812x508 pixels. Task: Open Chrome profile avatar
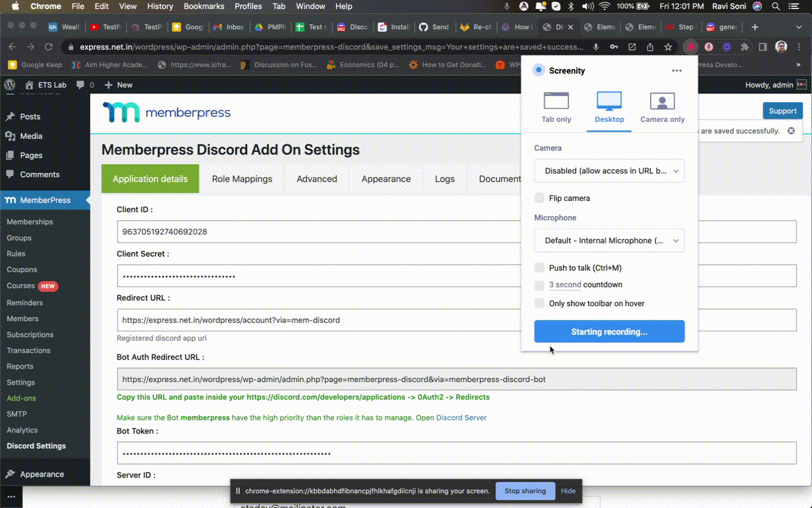[x=781, y=47]
